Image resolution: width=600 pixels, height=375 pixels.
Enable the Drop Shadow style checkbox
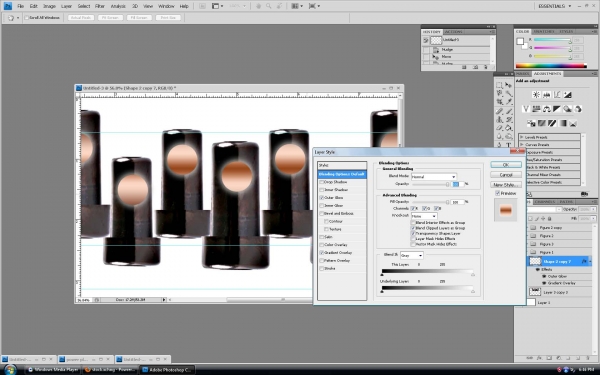[x=322, y=182]
